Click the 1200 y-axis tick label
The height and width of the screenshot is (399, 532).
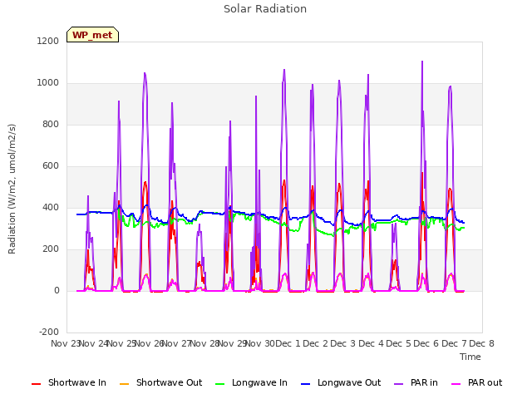48,41
